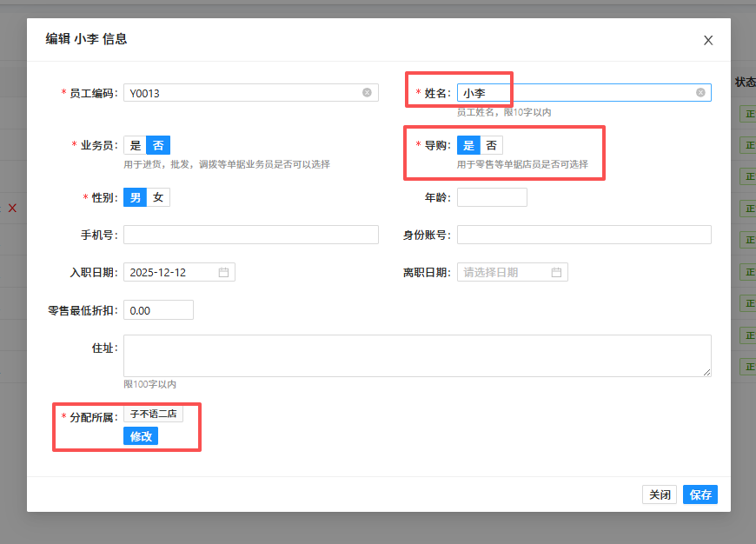The image size is (756, 544).
Task: Open the 入职日期 date picker field
Action: [174, 271]
